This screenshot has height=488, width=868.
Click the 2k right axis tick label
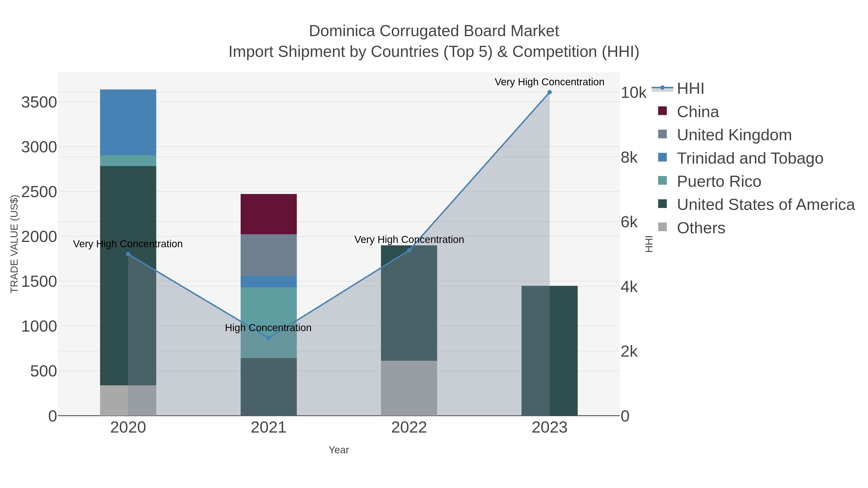[629, 351]
